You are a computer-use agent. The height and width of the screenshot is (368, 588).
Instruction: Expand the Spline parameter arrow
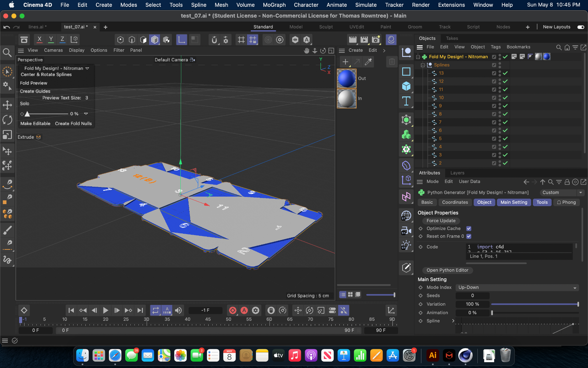(x=453, y=321)
